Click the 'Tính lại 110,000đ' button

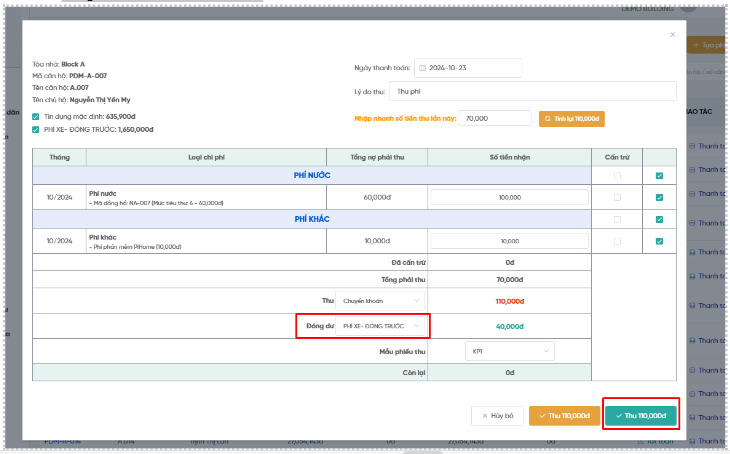tap(572, 119)
